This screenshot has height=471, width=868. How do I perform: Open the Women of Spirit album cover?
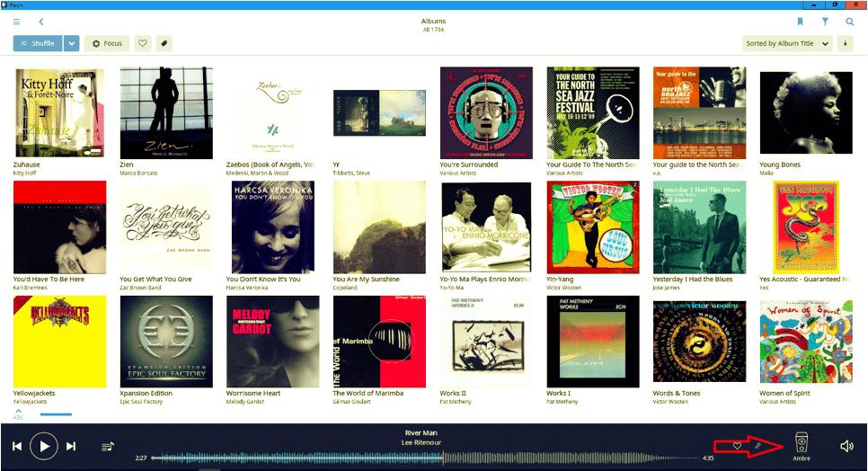[x=806, y=342]
